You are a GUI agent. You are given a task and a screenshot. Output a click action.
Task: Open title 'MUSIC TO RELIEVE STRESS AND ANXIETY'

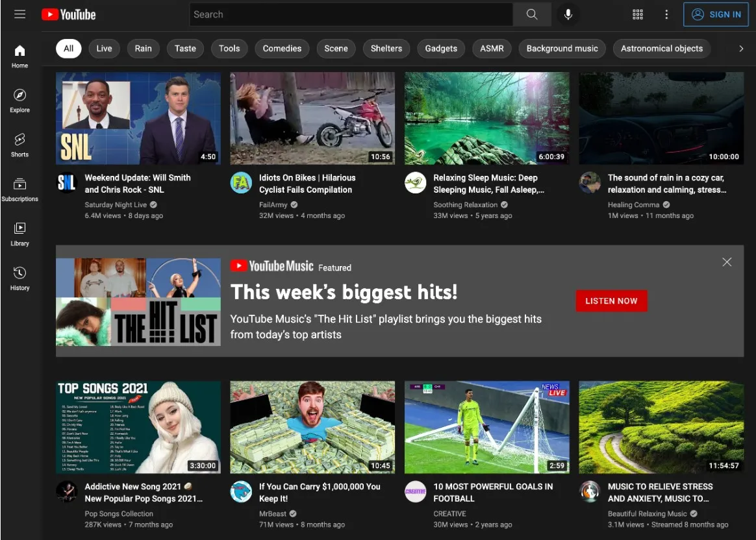click(661, 493)
